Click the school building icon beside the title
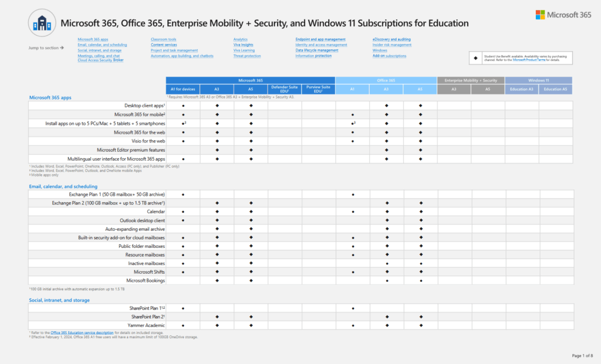This screenshot has width=601, height=364. (42, 23)
